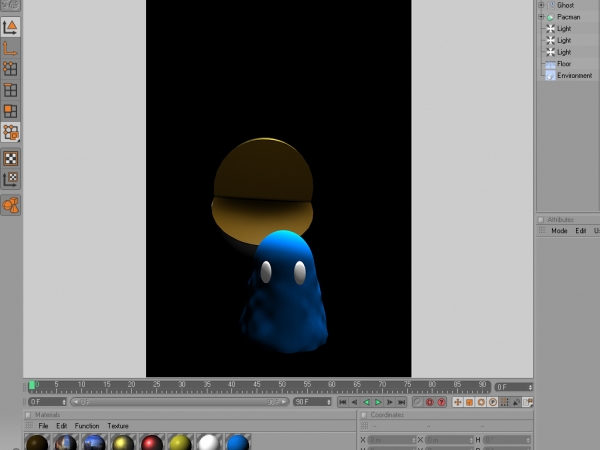Play animation forwards
The height and width of the screenshot is (450, 600).
378,402
